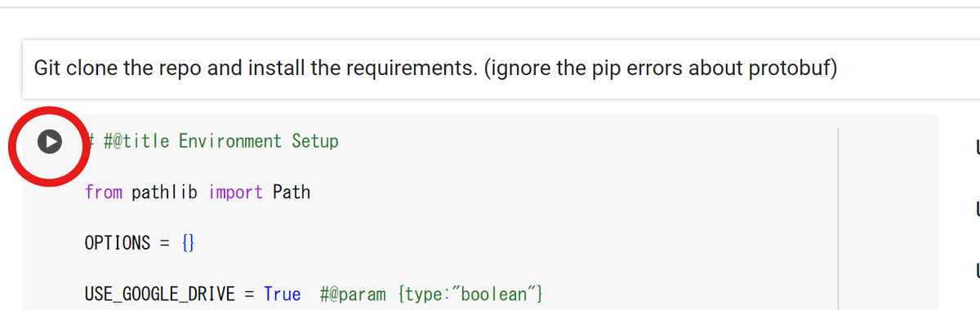The image size is (980, 310).
Task: Click the 'pathlib' module name
Action: 167,193
